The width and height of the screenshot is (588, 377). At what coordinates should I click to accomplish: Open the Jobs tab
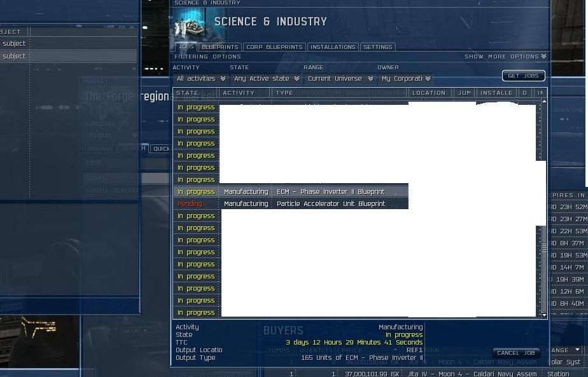(186, 46)
